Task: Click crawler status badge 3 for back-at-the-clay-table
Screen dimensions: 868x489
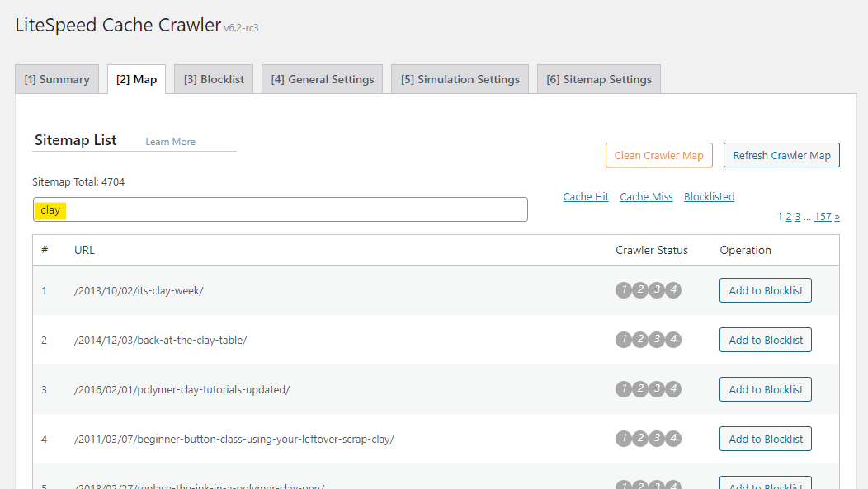Action: point(657,339)
